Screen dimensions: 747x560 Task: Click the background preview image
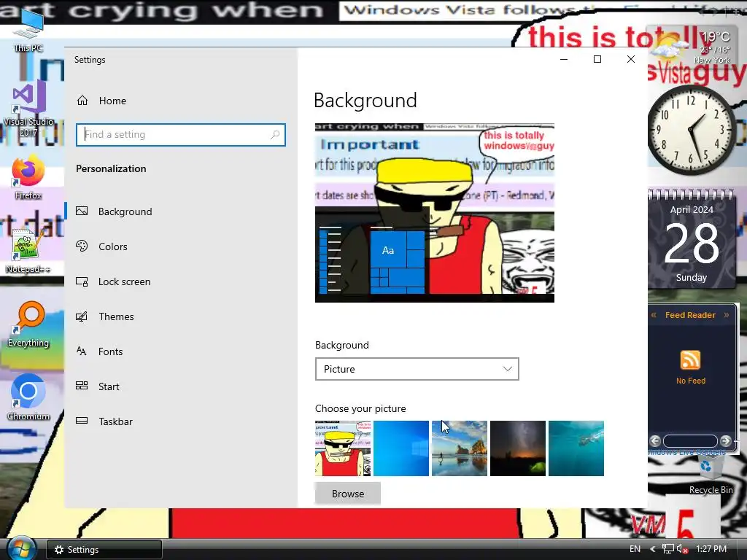point(435,212)
